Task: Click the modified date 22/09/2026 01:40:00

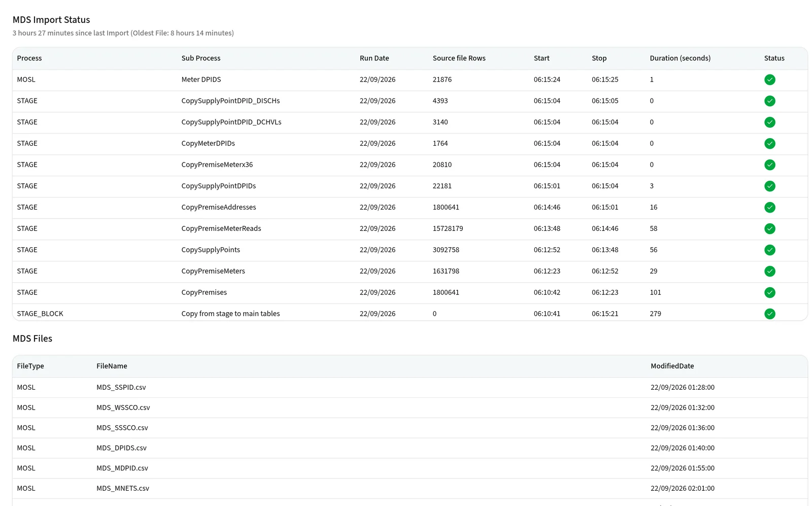Action: click(683, 448)
